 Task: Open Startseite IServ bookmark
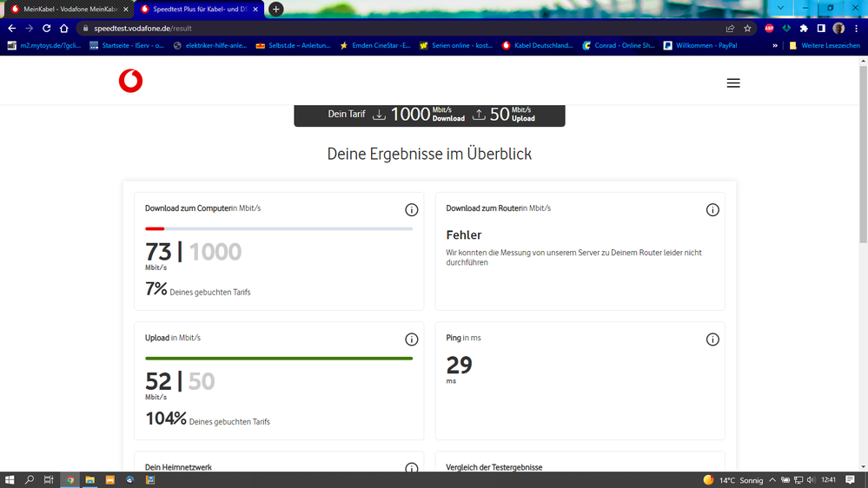point(127,45)
